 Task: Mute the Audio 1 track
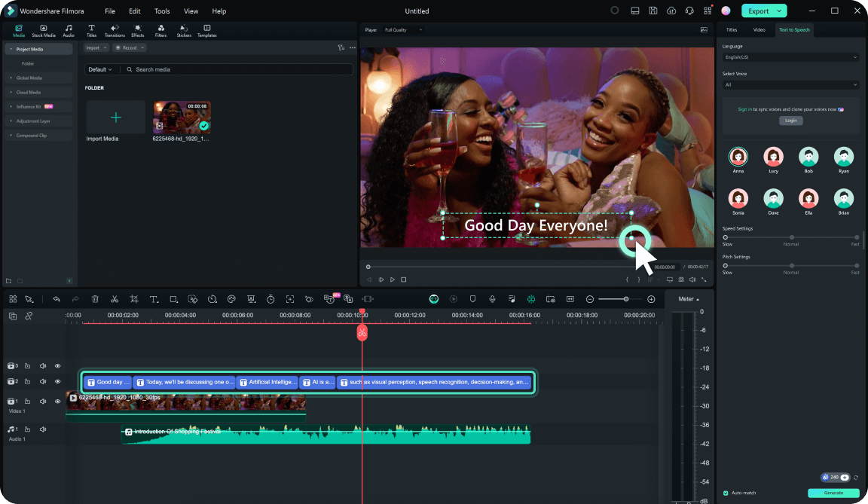(x=43, y=429)
